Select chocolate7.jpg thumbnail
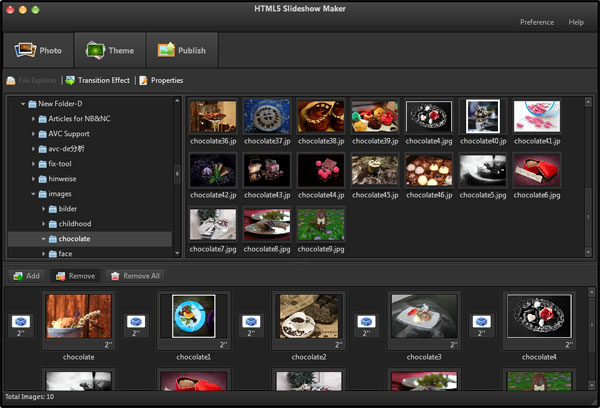This screenshot has height=408, width=600. (213, 224)
